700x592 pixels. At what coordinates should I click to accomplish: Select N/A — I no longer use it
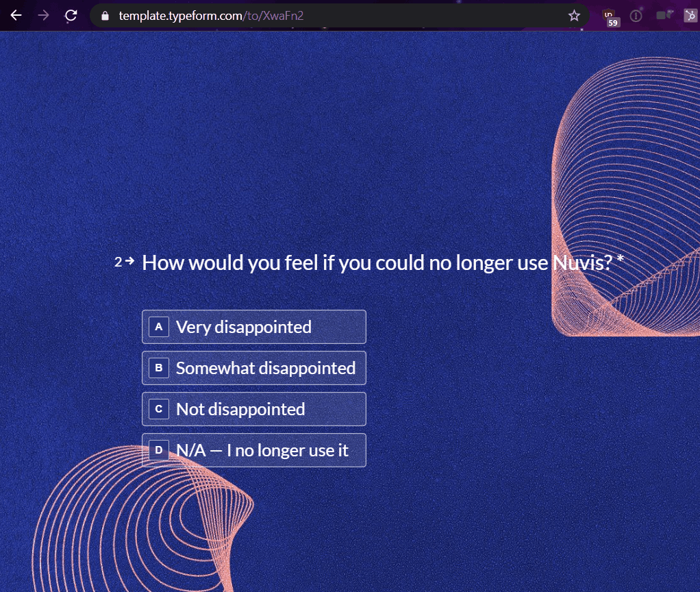tap(254, 450)
